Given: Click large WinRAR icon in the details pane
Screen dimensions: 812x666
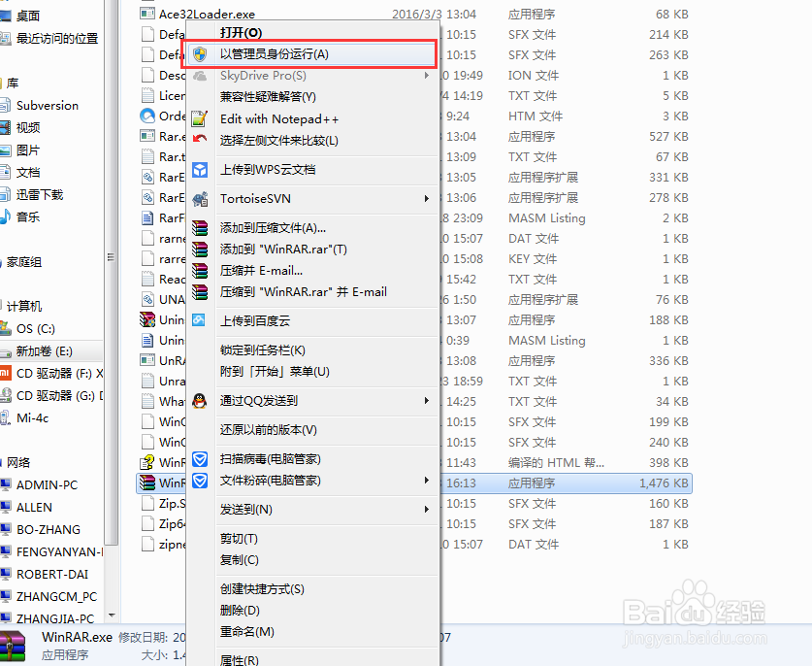Looking at the screenshot, I should click(x=13, y=647).
